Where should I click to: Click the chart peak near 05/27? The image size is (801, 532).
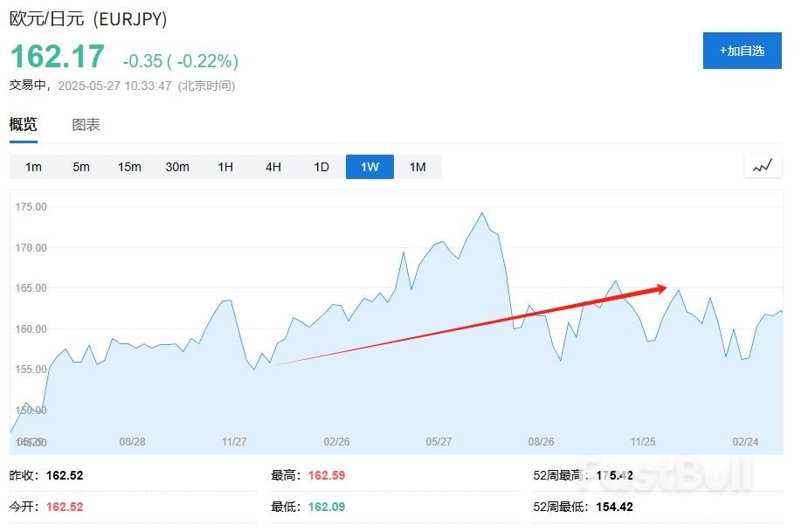coord(481,212)
